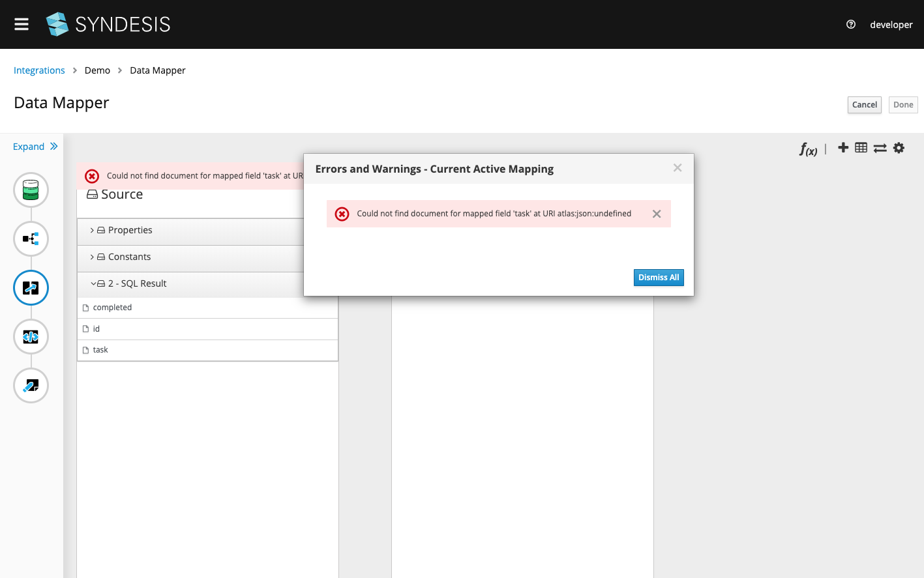Select the database start step icon

click(x=31, y=190)
